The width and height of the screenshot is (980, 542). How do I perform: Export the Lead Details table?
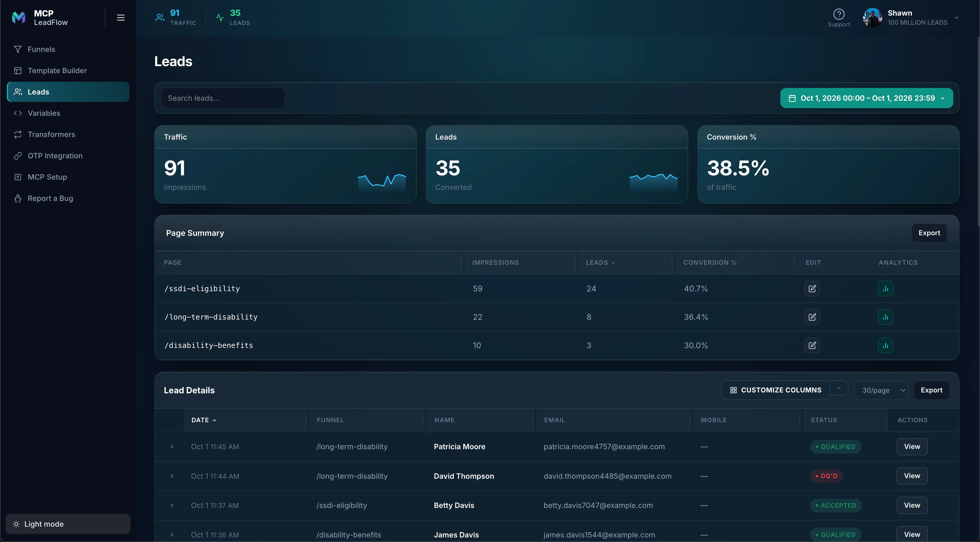[931, 390]
